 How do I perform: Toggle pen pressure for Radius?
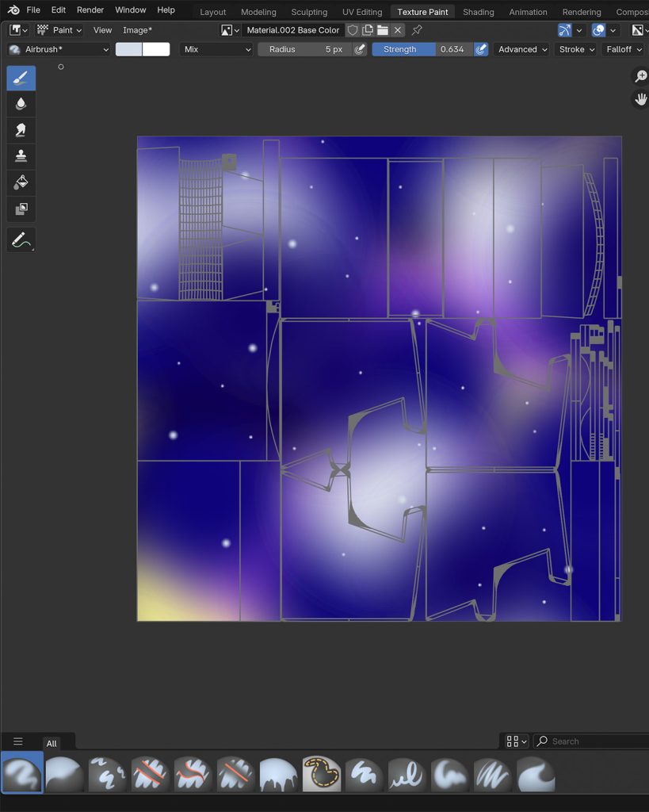(360, 49)
